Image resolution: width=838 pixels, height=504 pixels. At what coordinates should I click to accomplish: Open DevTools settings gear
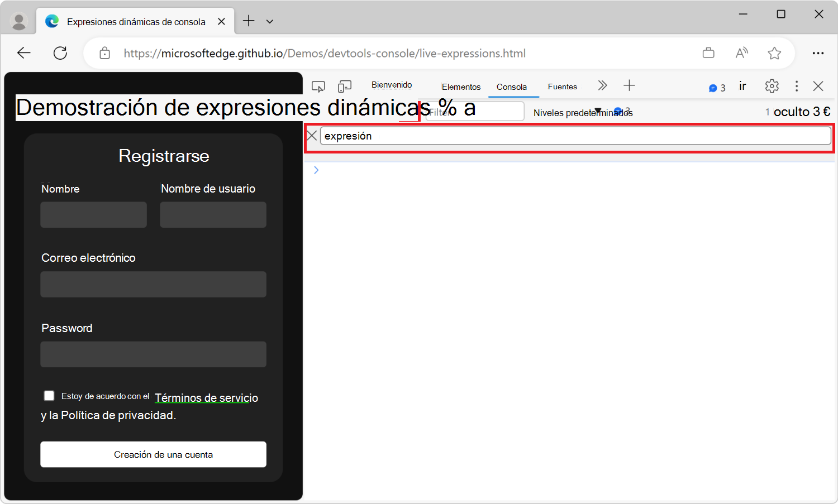click(x=772, y=86)
